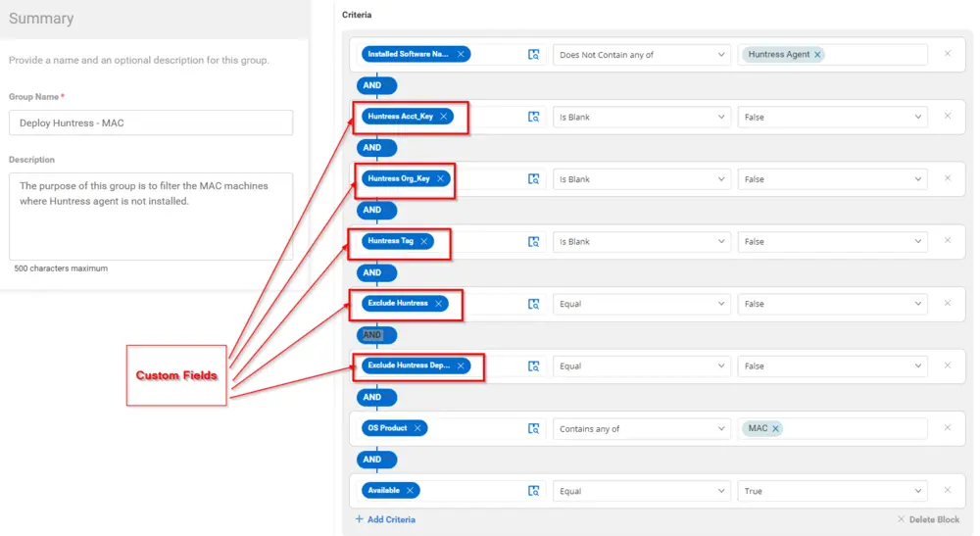Open the Contains any of operator dropdown
Image resolution: width=980 pixels, height=536 pixels.
point(641,429)
